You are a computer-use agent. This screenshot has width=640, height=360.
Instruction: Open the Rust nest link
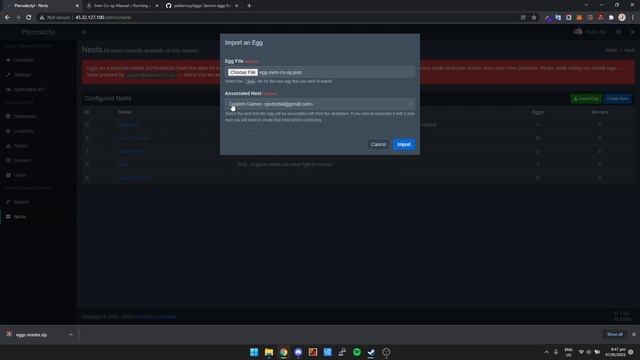point(123,164)
